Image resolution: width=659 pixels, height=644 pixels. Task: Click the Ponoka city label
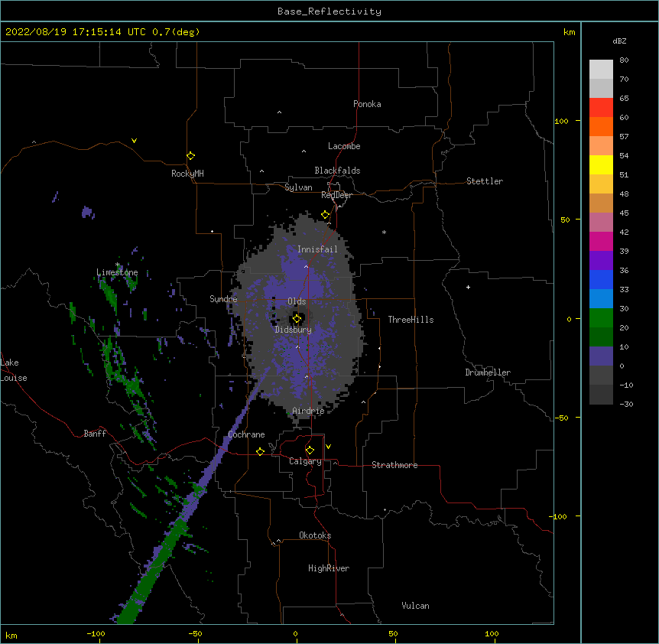point(367,104)
